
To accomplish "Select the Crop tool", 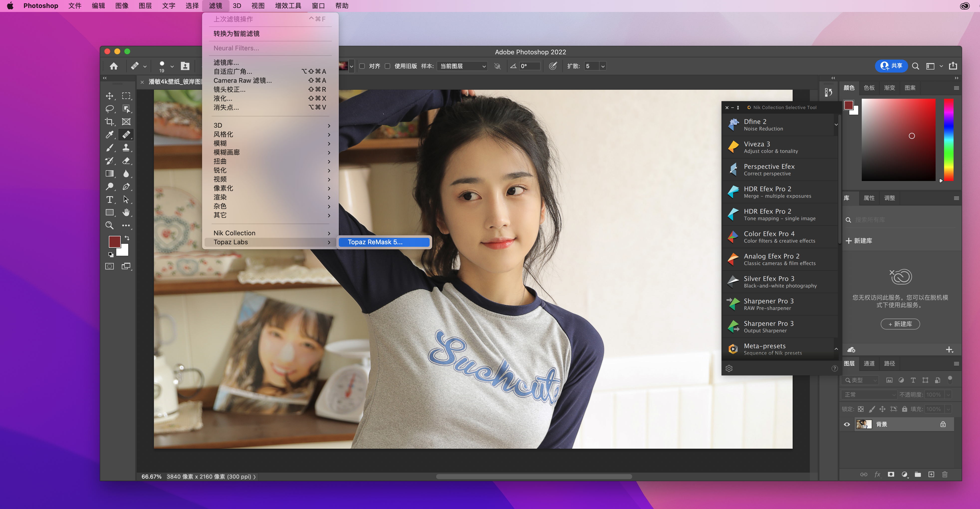I will 110,122.
